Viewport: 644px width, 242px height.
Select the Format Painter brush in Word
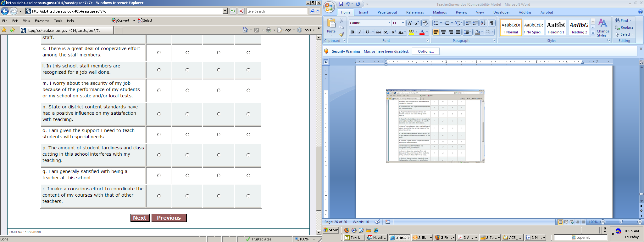341,34
